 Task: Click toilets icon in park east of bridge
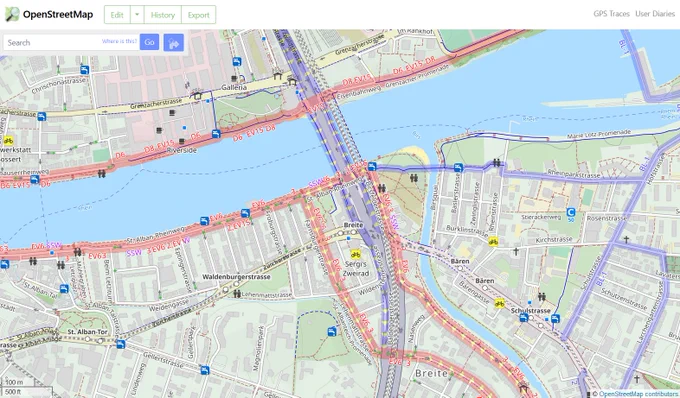click(414, 178)
